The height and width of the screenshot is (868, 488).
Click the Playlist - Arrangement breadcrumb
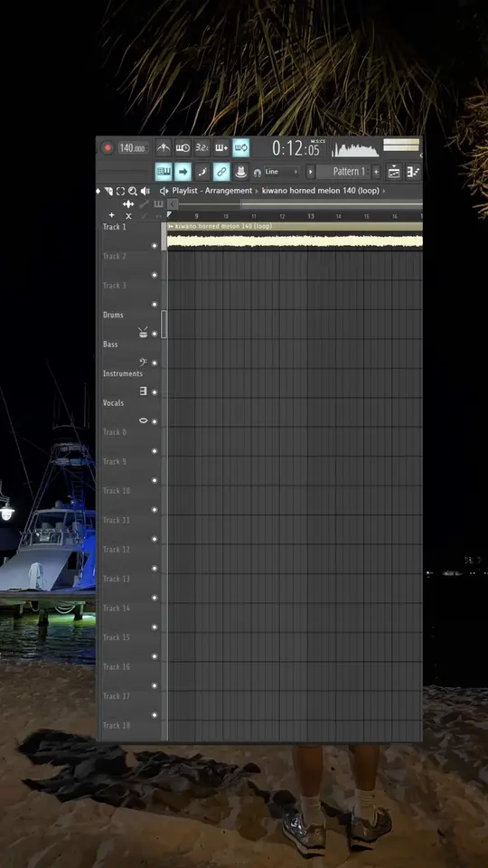(x=211, y=191)
